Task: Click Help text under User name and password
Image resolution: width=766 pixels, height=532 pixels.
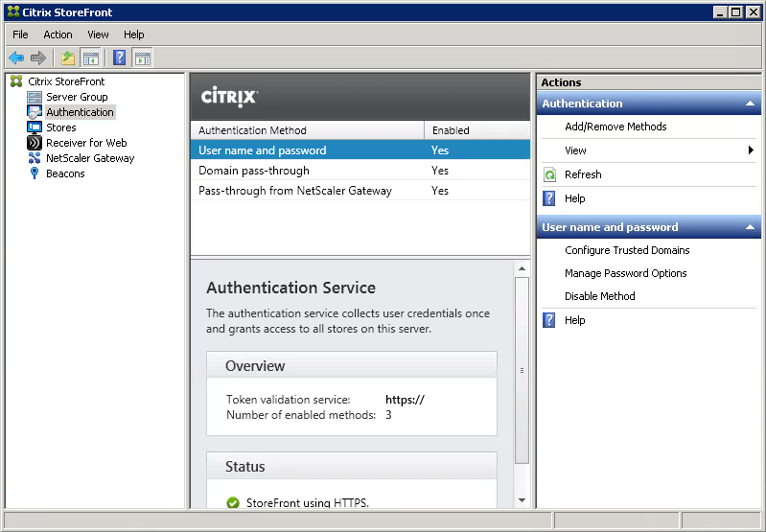Action: 574,320
